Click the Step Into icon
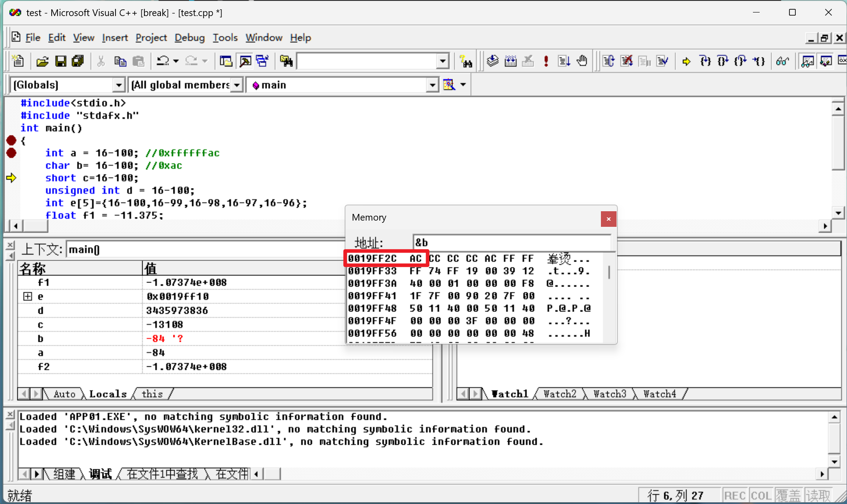The image size is (847, 504). 705,61
